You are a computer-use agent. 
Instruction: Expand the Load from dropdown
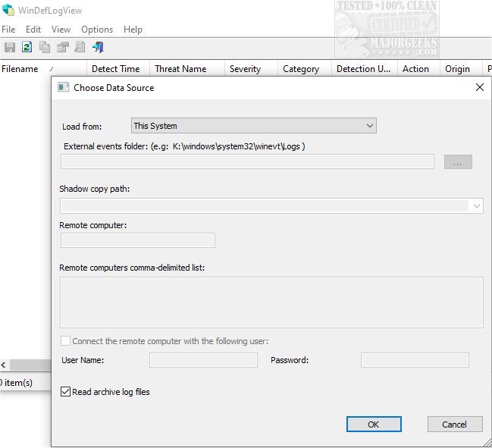click(253, 126)
